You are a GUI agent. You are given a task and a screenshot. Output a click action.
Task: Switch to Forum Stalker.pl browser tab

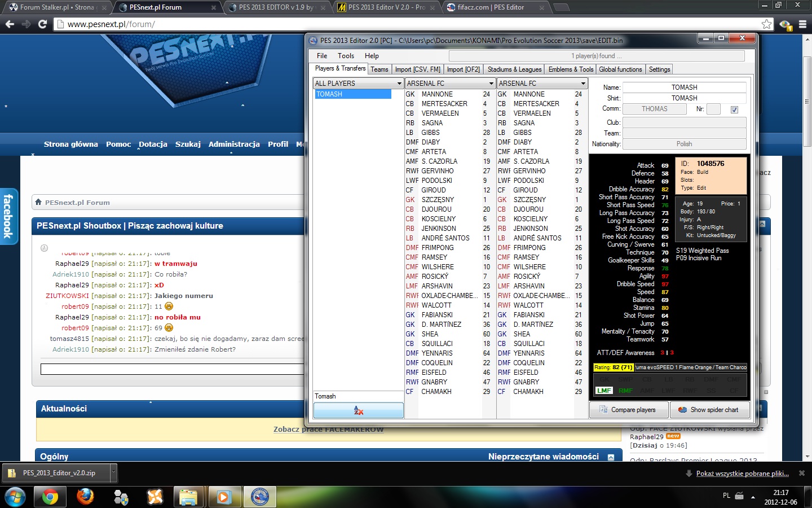point(56,7)
